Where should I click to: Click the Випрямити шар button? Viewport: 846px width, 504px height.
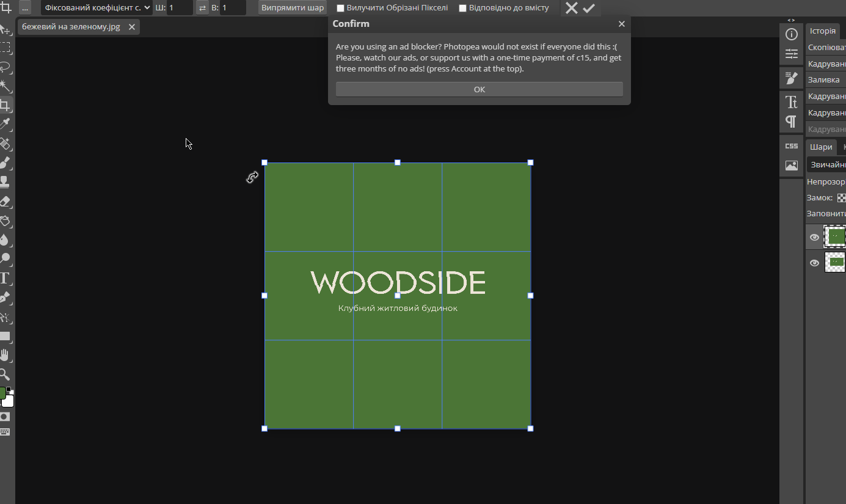click(x=293, y=8)
